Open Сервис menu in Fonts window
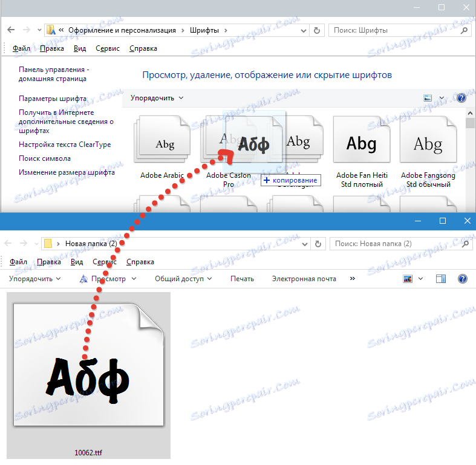Image resolution: width=476 pixels, height=465 pixels. click(x=108, y=48)
